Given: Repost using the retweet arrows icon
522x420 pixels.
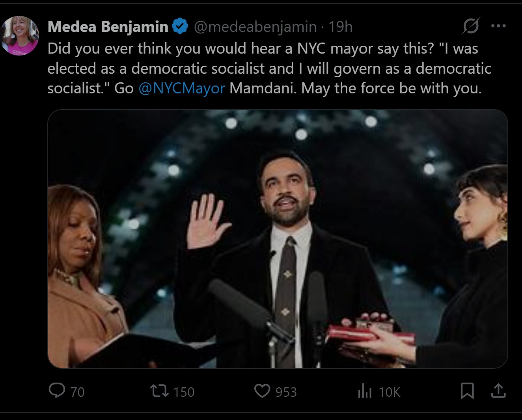Looking at the screenshot, I should click(160, 391).
